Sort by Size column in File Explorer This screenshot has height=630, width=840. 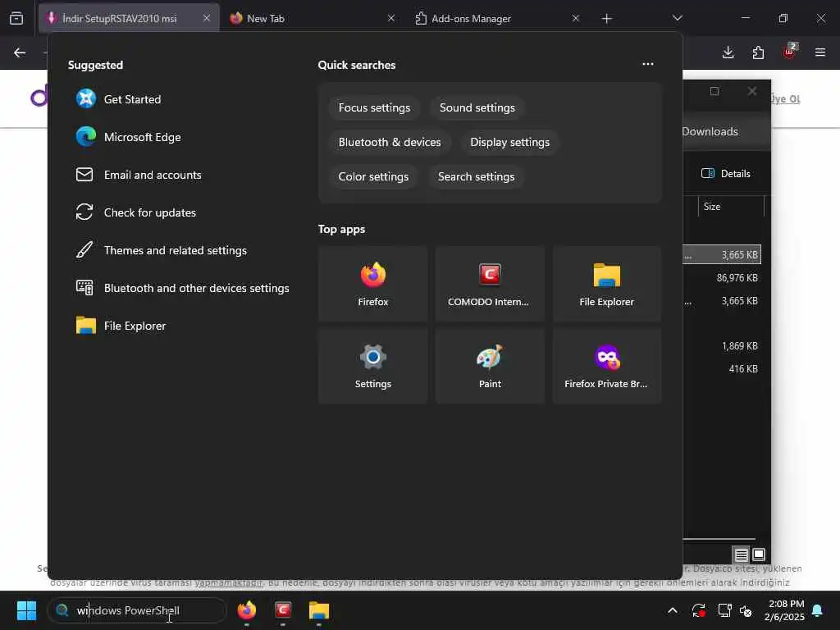[731, 206]
